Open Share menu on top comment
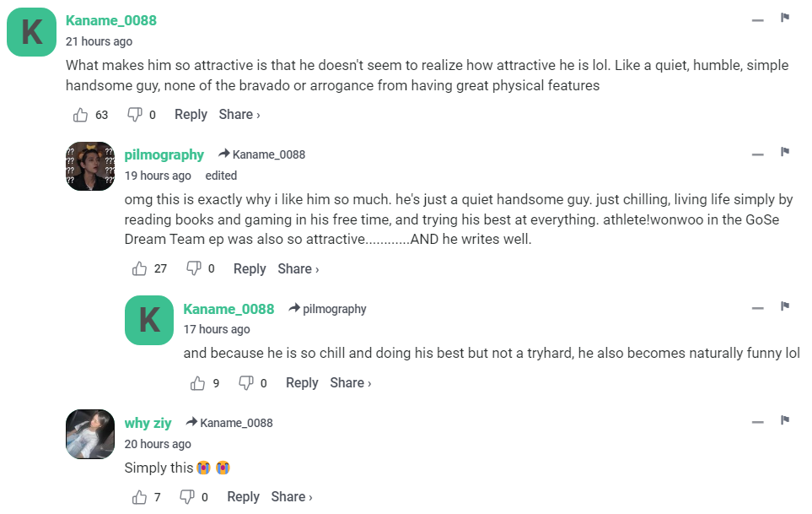 (x=239, y=115)
